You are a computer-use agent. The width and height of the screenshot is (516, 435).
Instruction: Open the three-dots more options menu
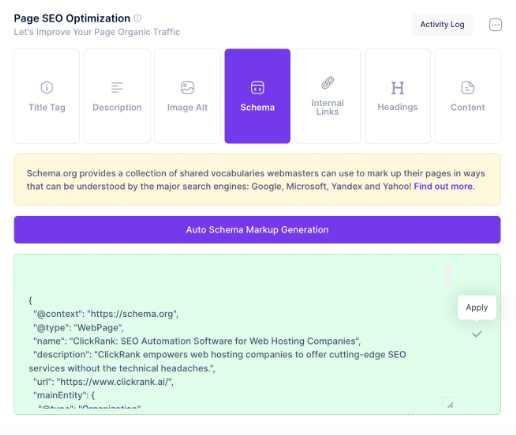tap(495, 25)
